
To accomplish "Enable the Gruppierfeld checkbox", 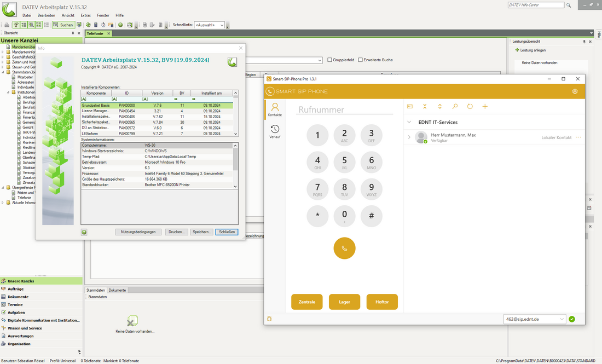I will [329, 60].
